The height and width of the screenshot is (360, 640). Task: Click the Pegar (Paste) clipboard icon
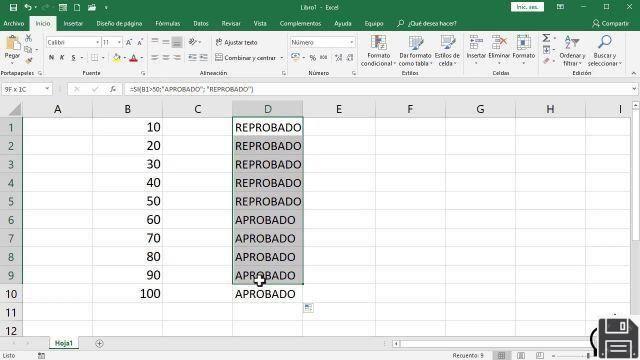[12, 42]
